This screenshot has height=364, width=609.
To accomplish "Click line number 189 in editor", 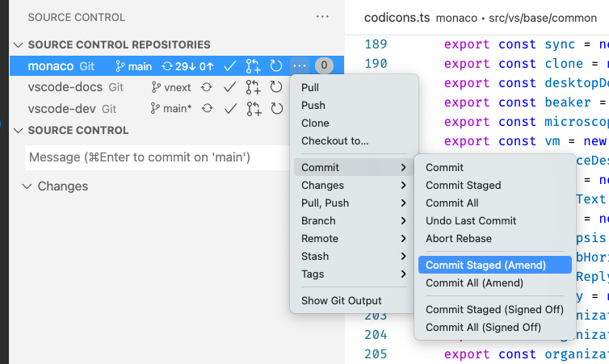I will click(x=376, y=44).
